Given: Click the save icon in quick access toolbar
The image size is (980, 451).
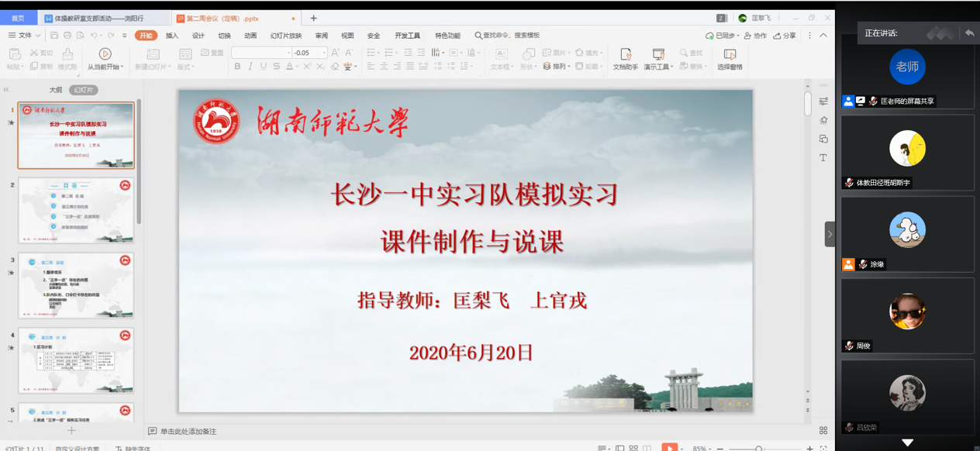Looking at the screenshot, I should coord(54,36).
